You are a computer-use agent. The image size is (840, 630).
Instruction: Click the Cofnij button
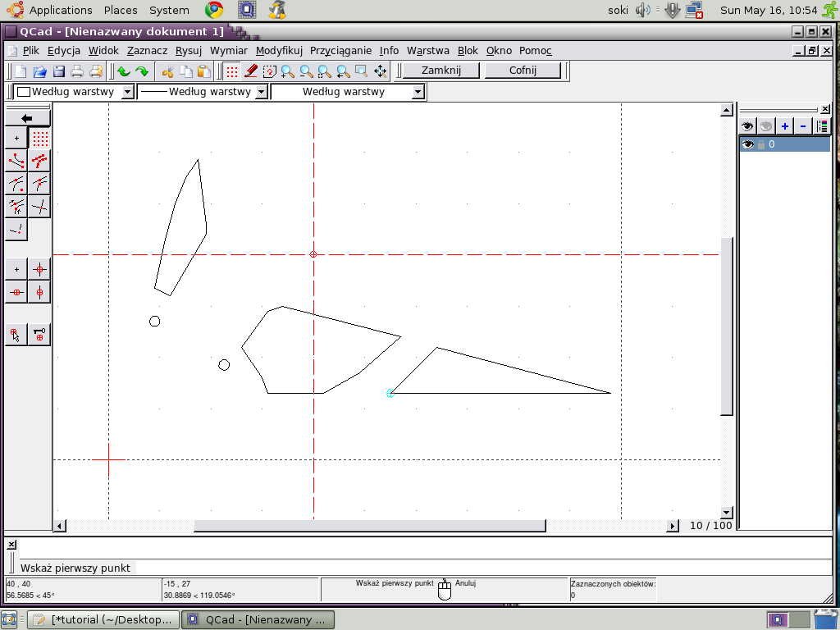[523, 71]
